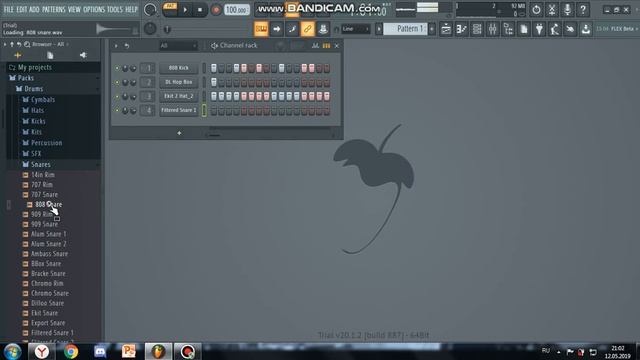This screenshot has height=360, width=640.
Task: Collapse the Drums folder
Action: point(33,89)
